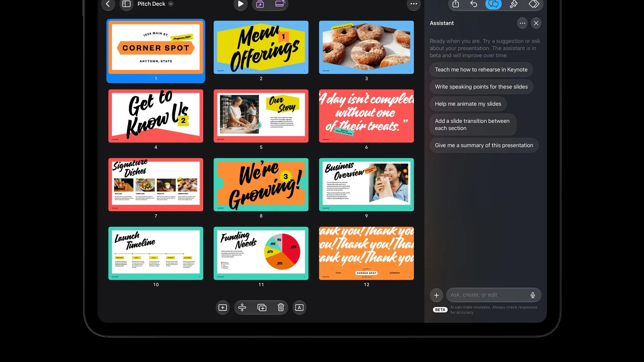This screenshot has height=362, width=644.
Task: Select slide 3 donuts photo thumbnail
Action: [366, 48]
